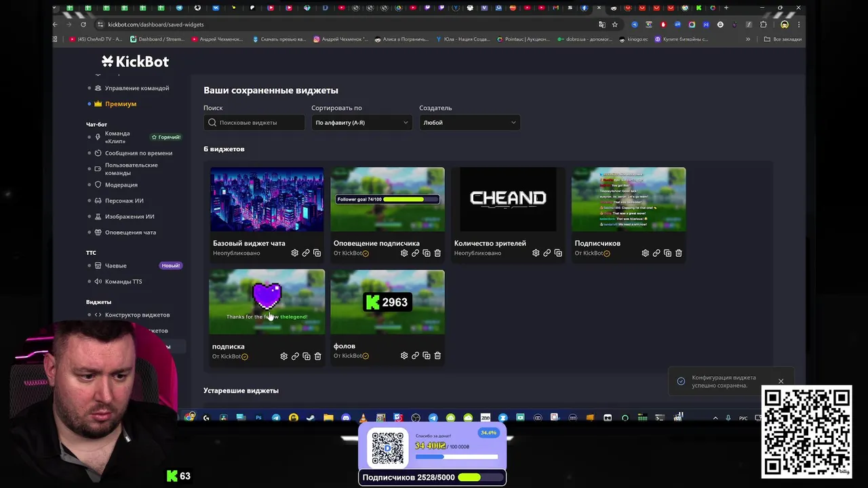Screen dimensions: 868x488
Task: Open settings gear for Базовый виджет чата
Action: click(x=294, y=253)
